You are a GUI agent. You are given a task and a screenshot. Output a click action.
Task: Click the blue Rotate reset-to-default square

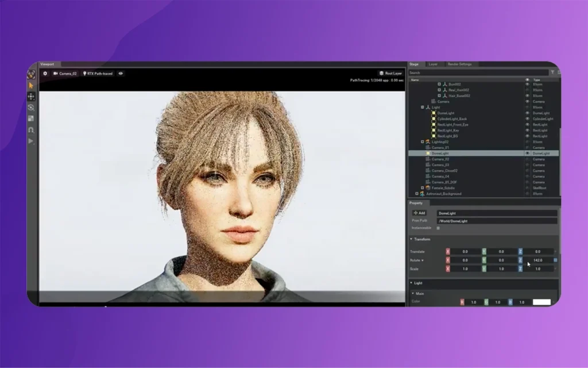coord(555,260)
